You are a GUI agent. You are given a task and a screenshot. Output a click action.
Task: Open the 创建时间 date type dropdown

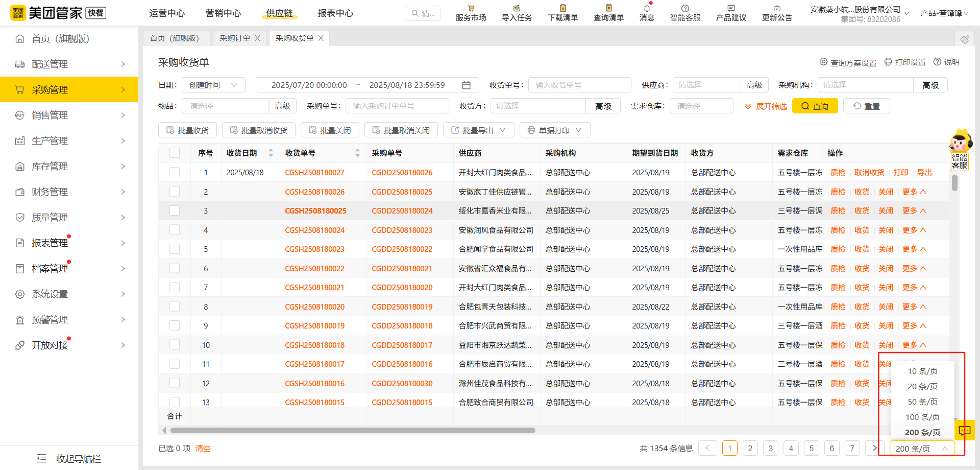[x=213, y=84]
